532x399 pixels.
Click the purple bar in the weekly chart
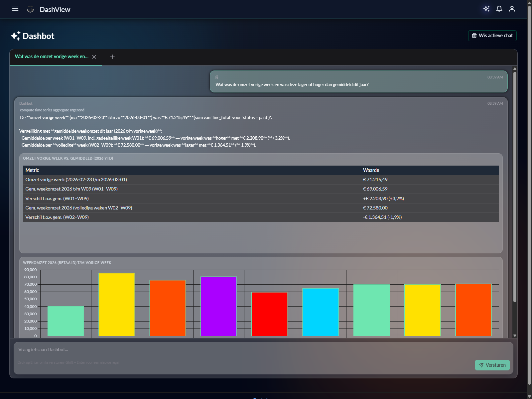point(218,306)
